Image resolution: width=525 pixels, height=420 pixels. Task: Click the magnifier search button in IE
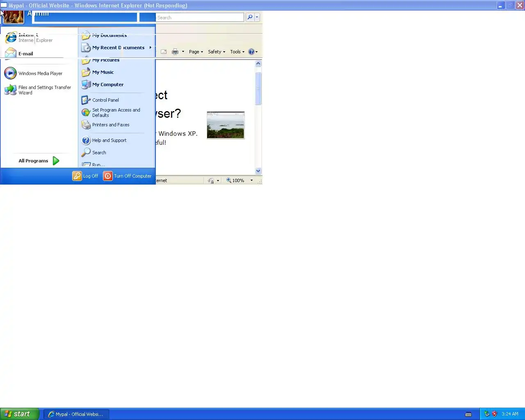[x=250, y=17]
